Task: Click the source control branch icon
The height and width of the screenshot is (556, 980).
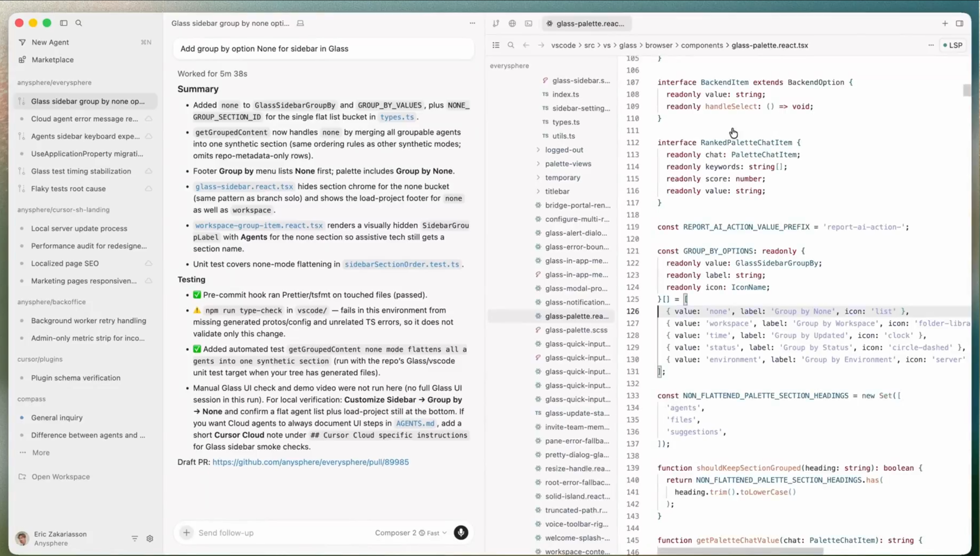Action: [496, 23]
